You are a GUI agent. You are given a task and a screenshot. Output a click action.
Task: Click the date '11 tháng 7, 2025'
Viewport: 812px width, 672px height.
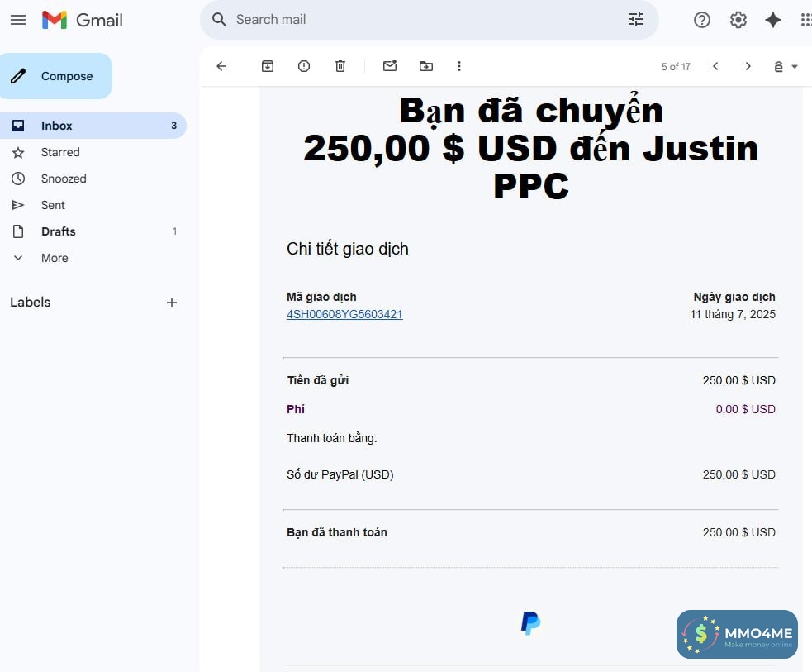tap(733, 314)
